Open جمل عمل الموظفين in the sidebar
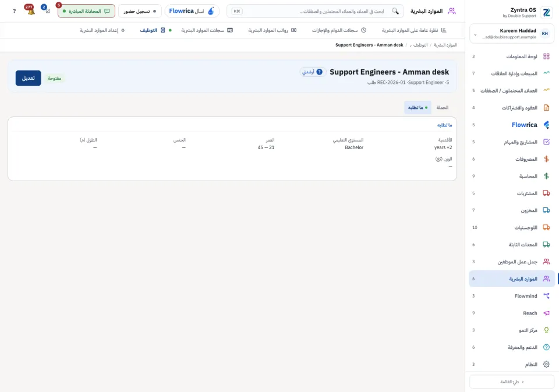The image size is (559, 392). [x=512, y=262]
